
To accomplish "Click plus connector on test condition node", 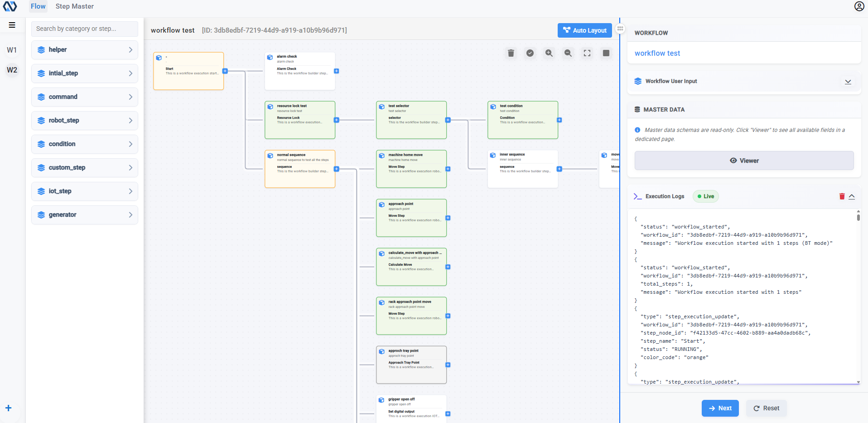I will click(x=559, y=120).
